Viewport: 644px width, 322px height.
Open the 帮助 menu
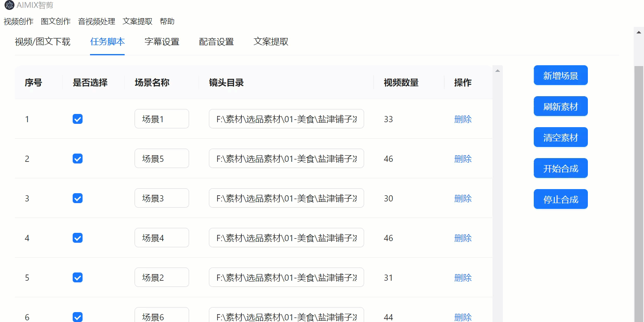pos(167,21)
